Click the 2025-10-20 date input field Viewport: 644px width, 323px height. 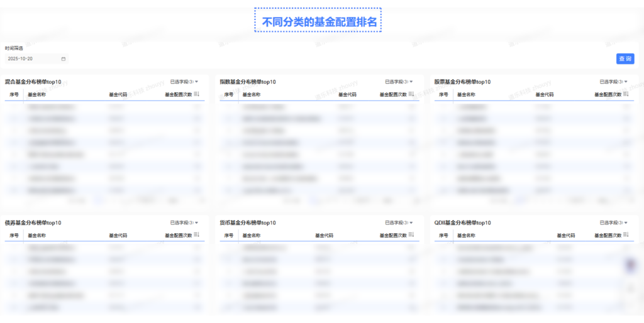33,58
